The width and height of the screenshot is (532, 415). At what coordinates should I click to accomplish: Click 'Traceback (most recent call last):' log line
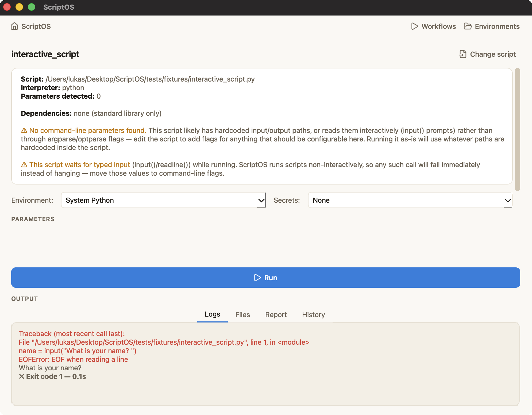(72, 334)
